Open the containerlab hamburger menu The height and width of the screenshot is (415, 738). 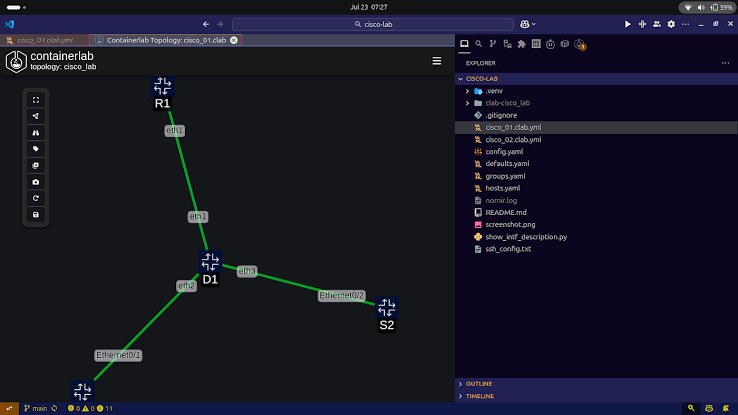437,61
